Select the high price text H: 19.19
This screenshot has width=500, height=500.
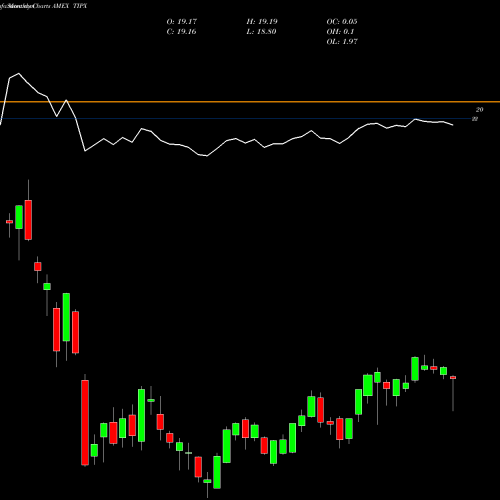[262, 22]
